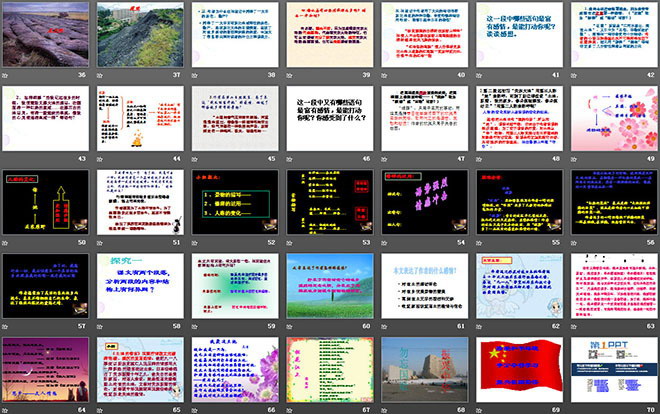This screenshot has height=414, width=660.
Task: Select slide 43 with dark red paragraph text
Action: [45, 118]
